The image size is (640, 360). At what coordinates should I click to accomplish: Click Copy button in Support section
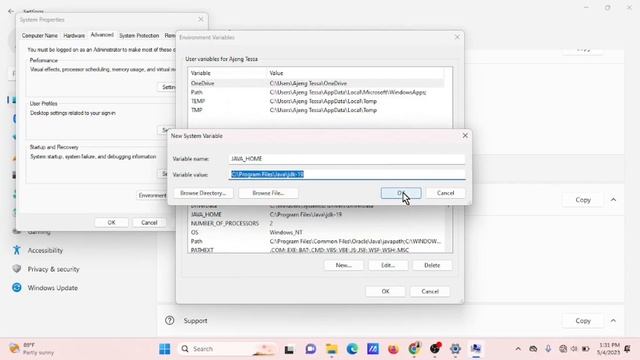[x=583, y=321]
